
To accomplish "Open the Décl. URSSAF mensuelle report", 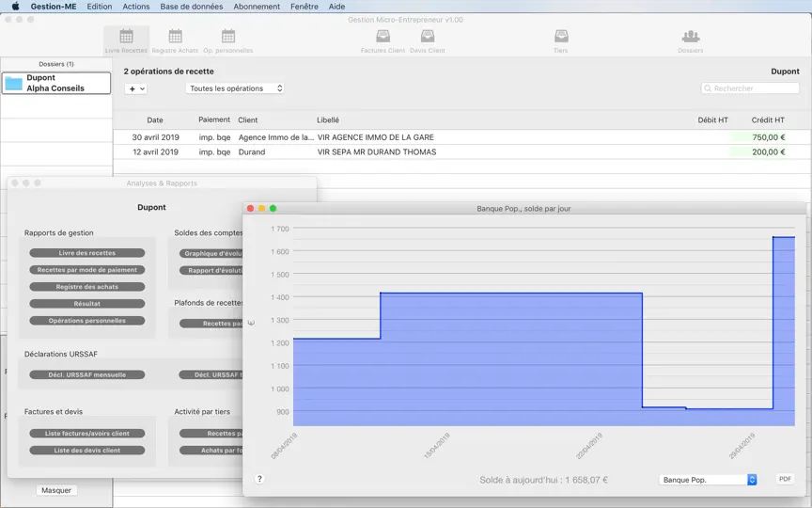I will point(87,374).
